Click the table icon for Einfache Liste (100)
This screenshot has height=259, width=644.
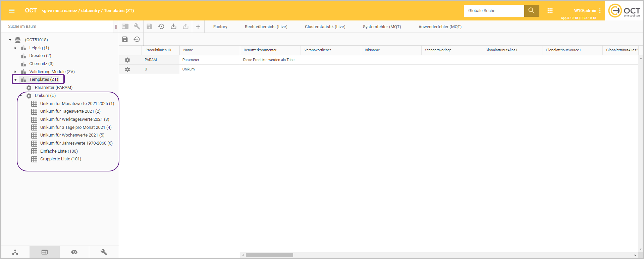click(x=34, y=151)
